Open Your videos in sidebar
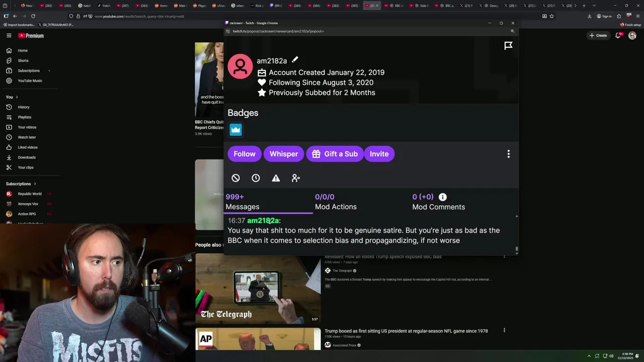The width and height of the screenshot is (644, 362). point(27,127)
